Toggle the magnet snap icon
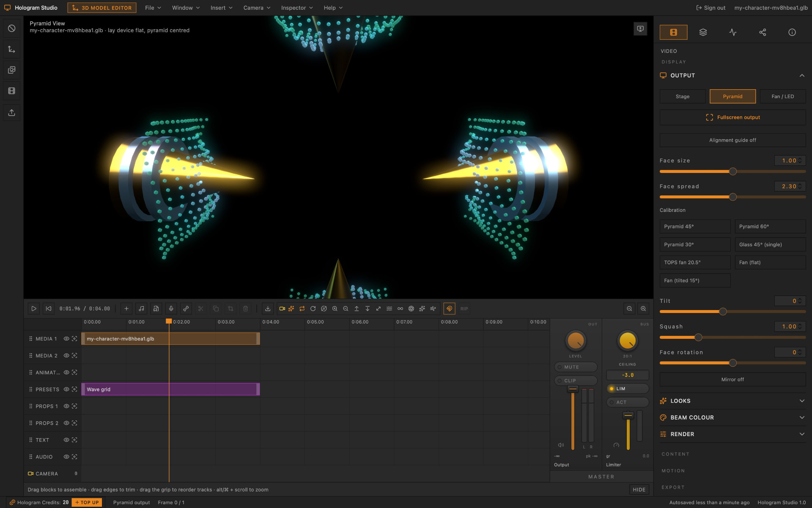Viewport: 812px width, 508px height. pyautogui.click(x=449, y=309)
